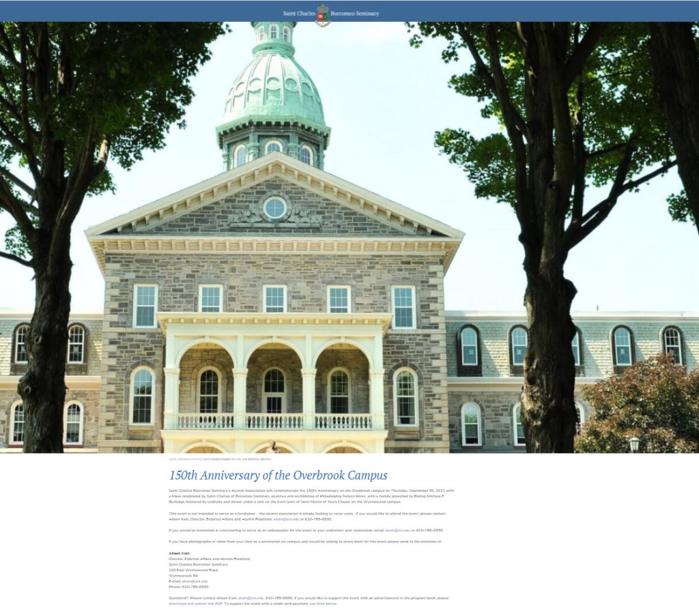
Task: Open the Home breadcrumb link
Action: click(x=173, y=459)
